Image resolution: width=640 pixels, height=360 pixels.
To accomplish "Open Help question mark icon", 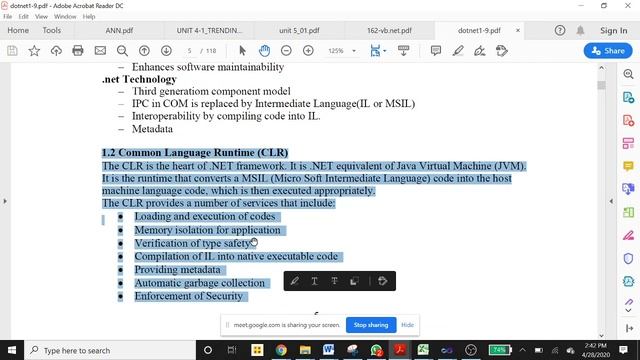I will 560,30.
